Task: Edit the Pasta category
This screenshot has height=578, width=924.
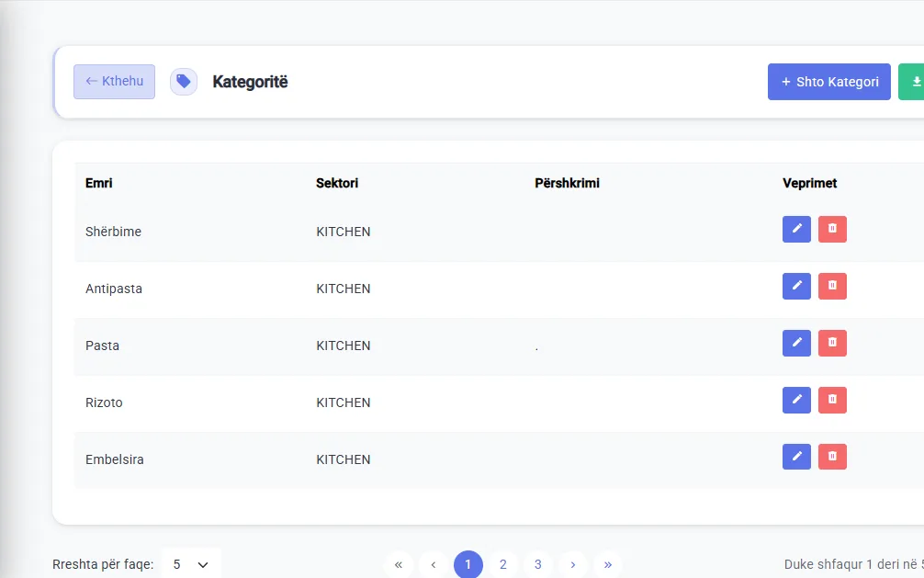Action: pyautogui.click(x=796, y=344)
